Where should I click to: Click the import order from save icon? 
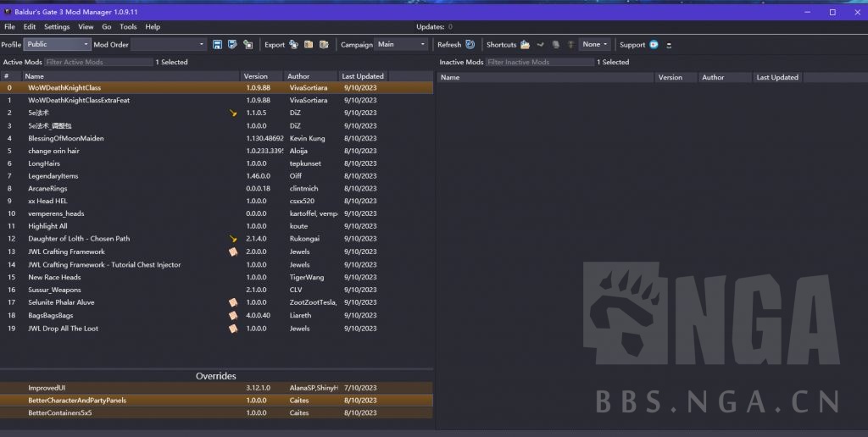(248, 44)
